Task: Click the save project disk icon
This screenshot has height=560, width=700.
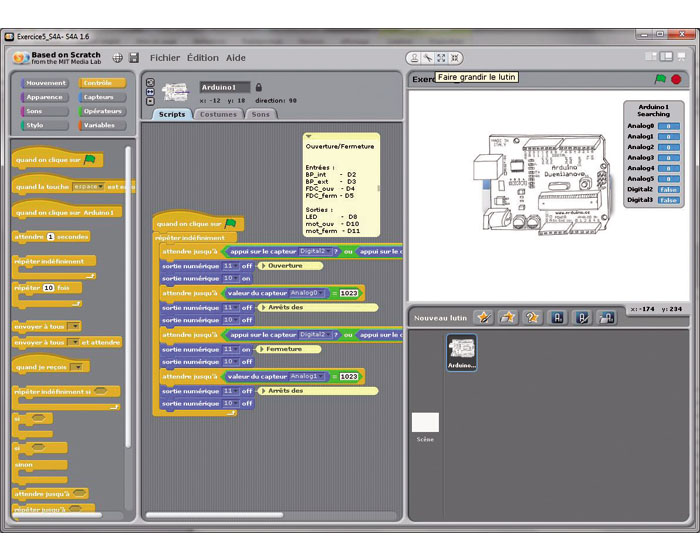Action: (x=133, y=58)
